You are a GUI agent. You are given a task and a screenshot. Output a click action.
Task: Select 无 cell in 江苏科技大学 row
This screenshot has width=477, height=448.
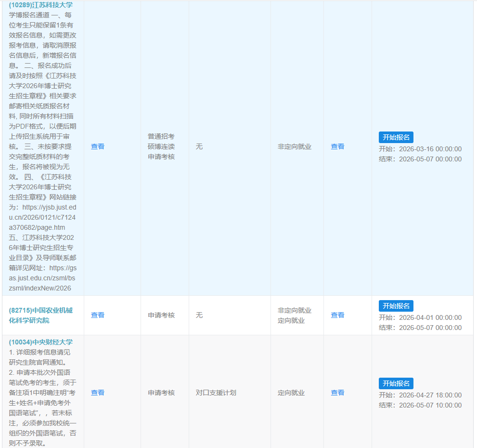click(x=199, y=146)
